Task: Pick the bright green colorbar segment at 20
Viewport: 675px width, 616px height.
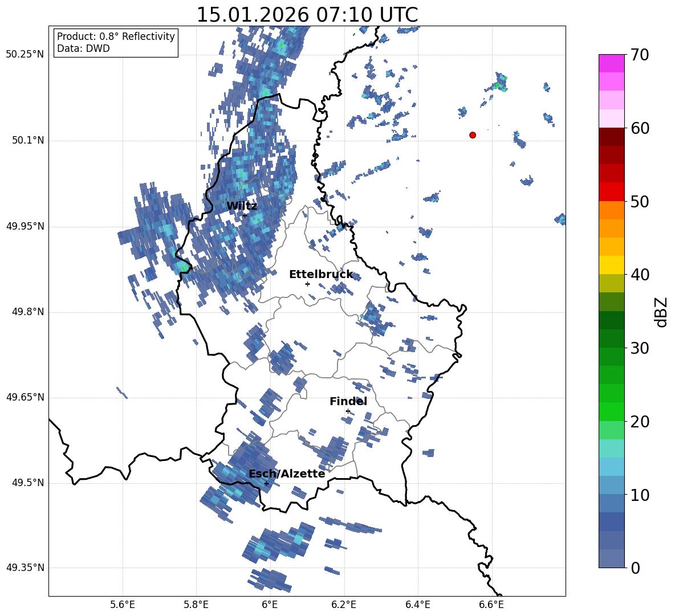Action: pyautogui.click(x=611, y=411)
